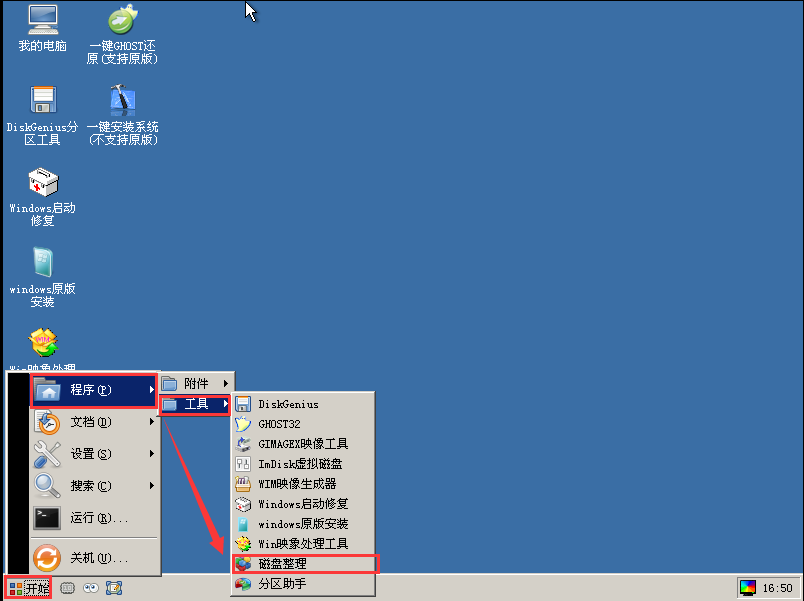Open DiskGenius分区工具 desktop icon
Viewport: 804px width, 601px height.
(42, 101)
